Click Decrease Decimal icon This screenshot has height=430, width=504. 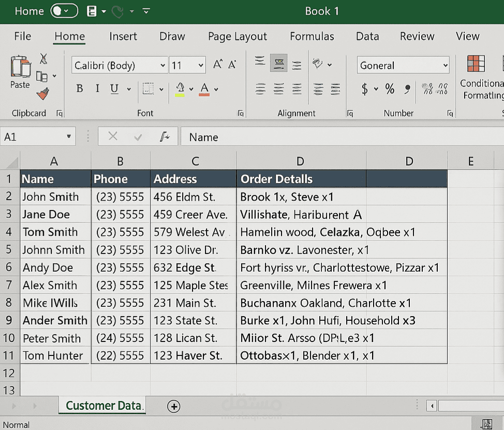442,88
